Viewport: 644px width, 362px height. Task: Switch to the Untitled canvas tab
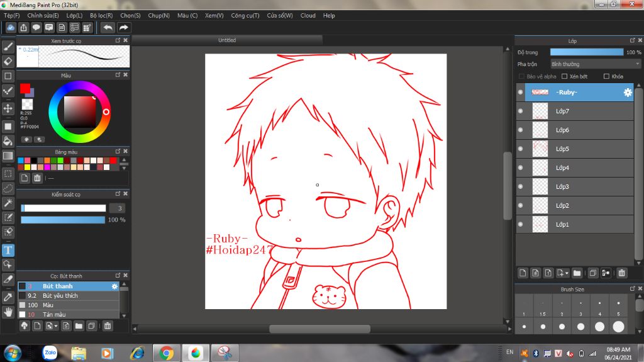[226, 40]
